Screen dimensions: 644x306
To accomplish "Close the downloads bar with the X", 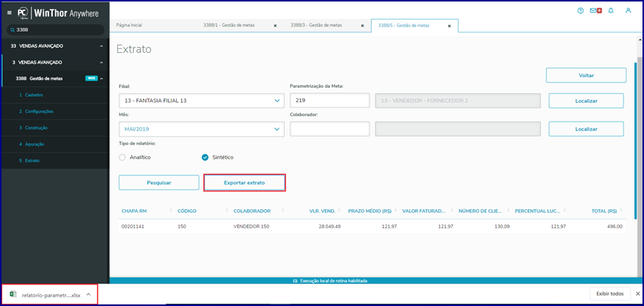I will [638, 294].
